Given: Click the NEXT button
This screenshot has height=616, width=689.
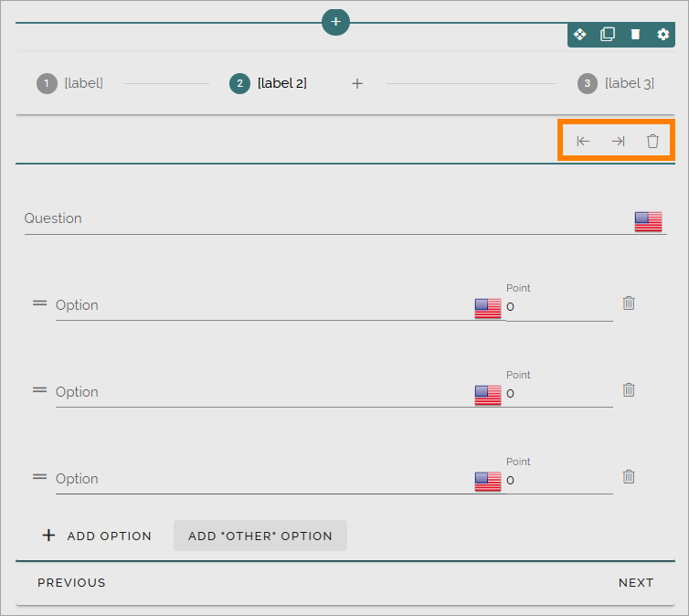Looking at the screenshot, I should click(636, 582).
